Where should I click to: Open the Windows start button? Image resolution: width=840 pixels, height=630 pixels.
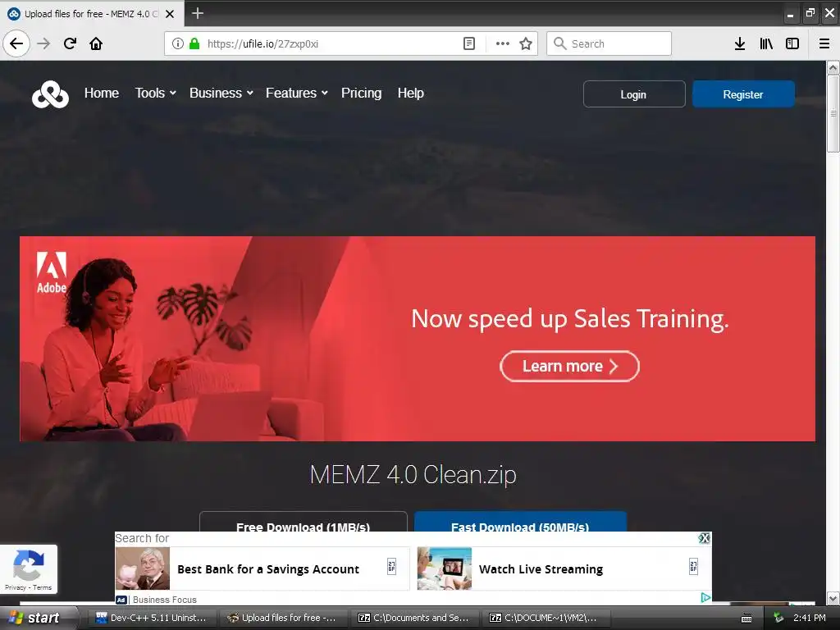tap(39, 619)
